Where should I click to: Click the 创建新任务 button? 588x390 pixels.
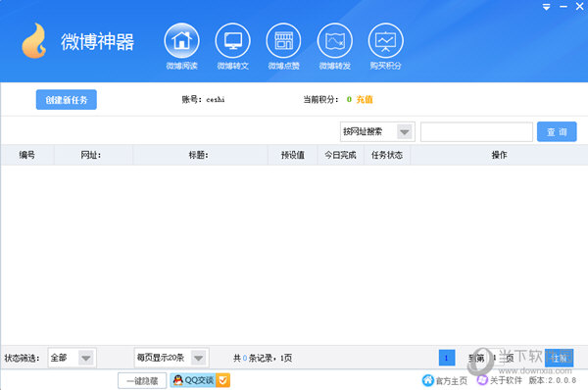pyautogui.click(x=67, y=100)
